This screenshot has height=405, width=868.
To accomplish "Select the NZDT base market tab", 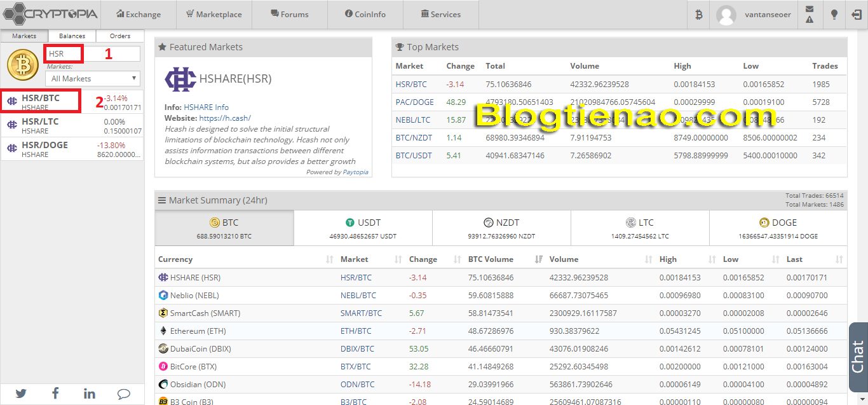I will pos(501,228).
